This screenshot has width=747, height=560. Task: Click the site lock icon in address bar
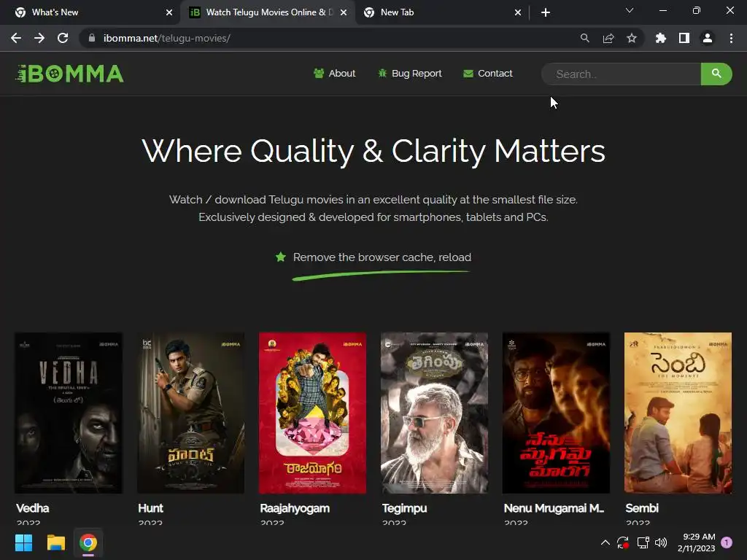click(x=92, y=38)
